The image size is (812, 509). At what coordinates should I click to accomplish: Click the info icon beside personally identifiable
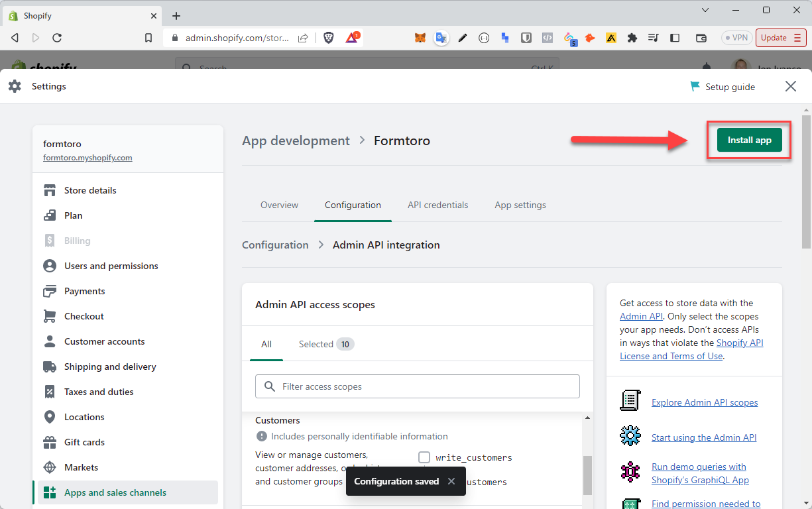(262, 436)
